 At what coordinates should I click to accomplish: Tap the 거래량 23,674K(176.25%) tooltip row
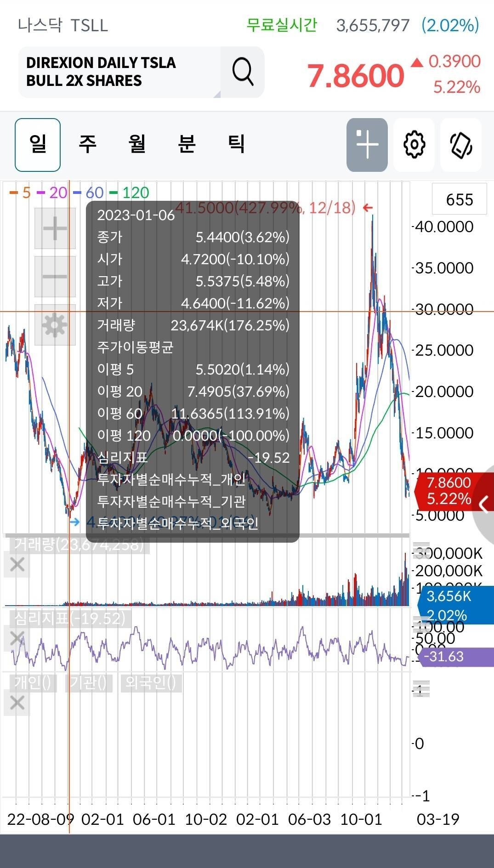[193, 325]
